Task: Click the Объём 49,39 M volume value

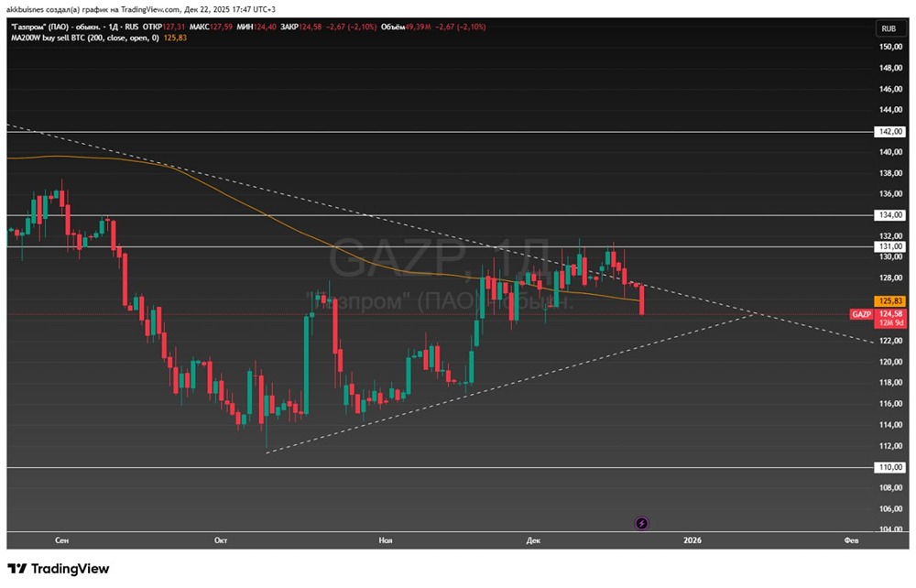Action: tap(406, 27)
